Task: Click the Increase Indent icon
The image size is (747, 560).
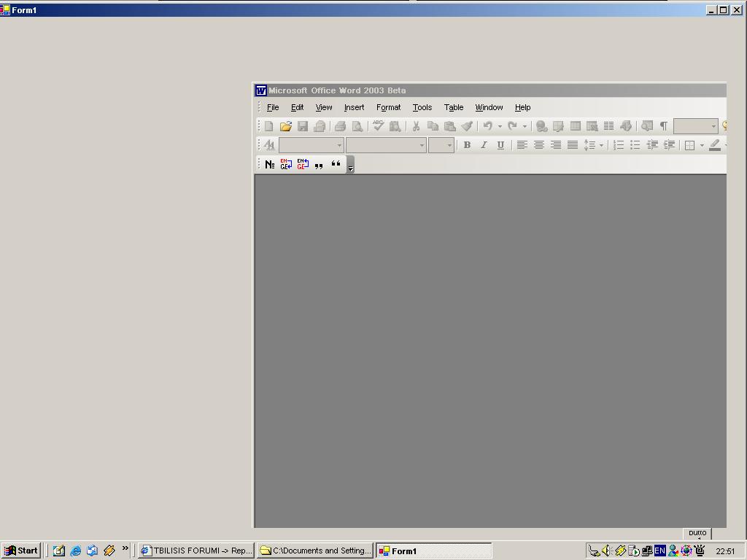Action: [x=669, y=145]
